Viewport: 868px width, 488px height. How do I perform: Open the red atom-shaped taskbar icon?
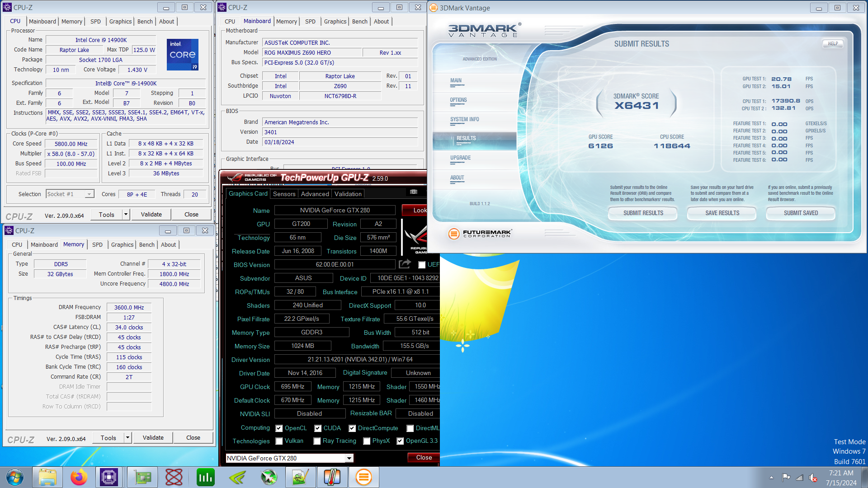(174, 477)
